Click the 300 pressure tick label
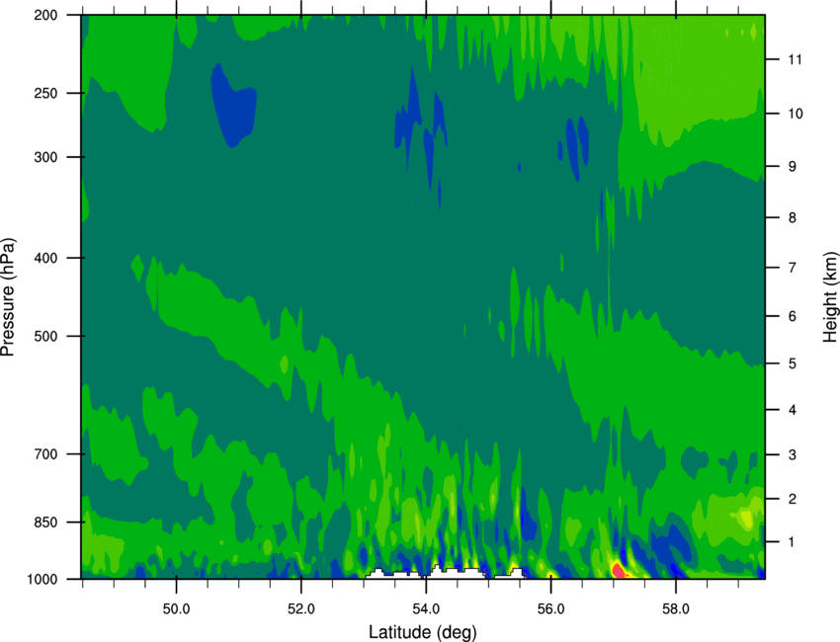The height and width of the screenshot is (642, 840). [45, 157]
